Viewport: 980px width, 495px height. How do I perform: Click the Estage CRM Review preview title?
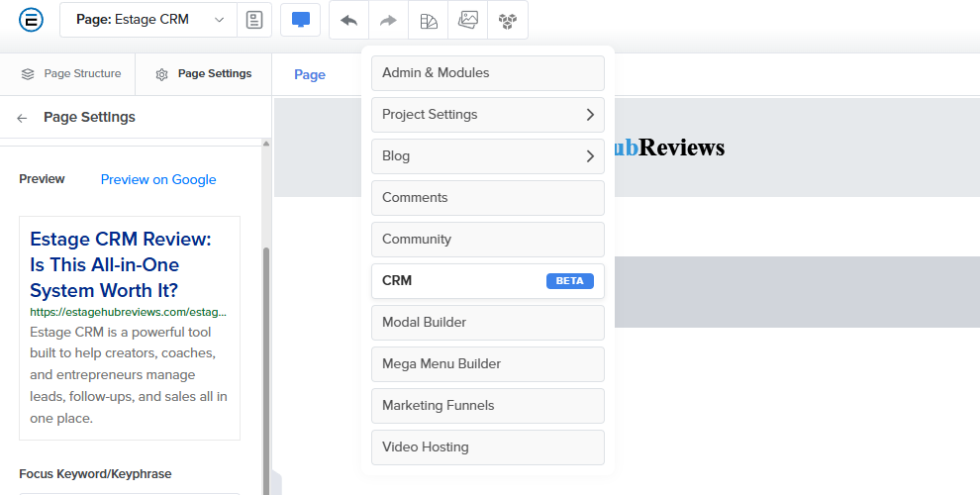(121, 264)
